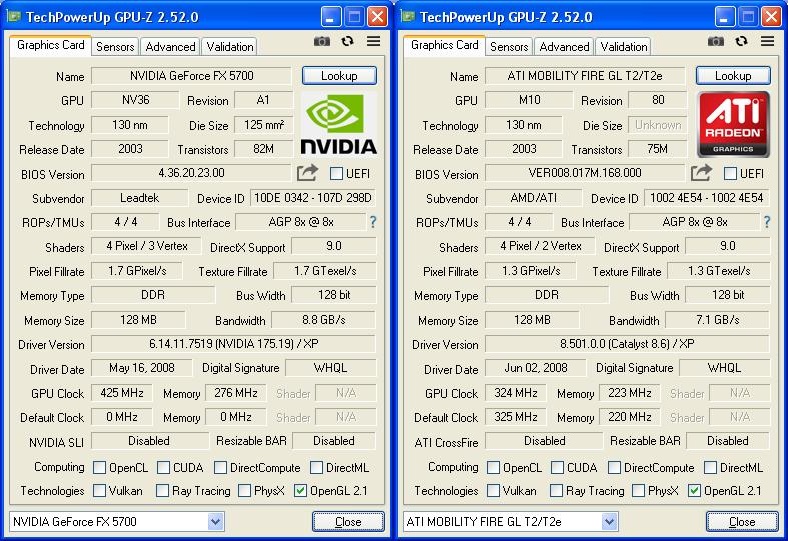788x541 pixels.
Task: Click GPU value M10
Action: pyautogui.click(x=529, y=100)
